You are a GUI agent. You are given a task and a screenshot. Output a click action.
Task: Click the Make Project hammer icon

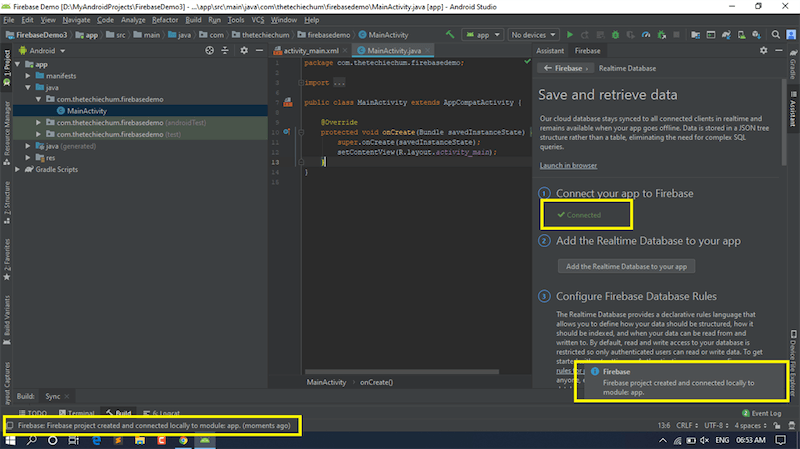point(451,34)
